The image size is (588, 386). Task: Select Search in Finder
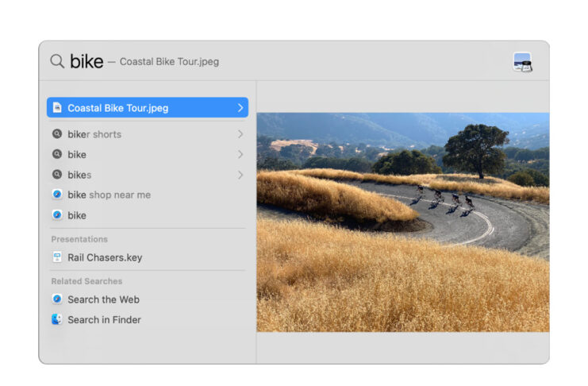point(148,319)
